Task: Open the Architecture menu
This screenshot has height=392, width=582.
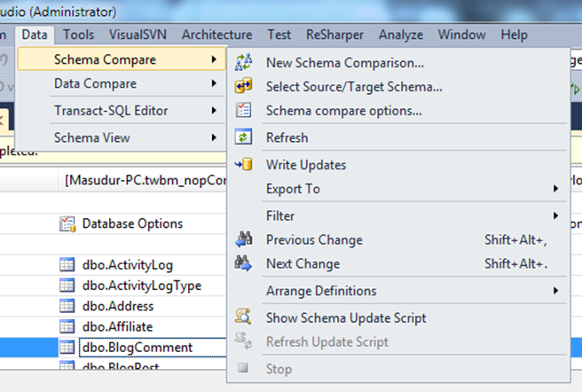Action: (x=216, y=35)
